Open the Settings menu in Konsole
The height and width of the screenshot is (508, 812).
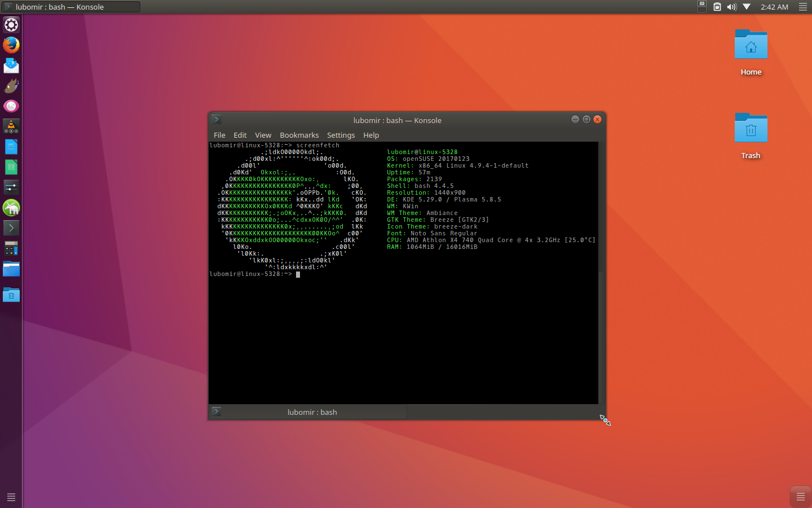pos(341,135)
